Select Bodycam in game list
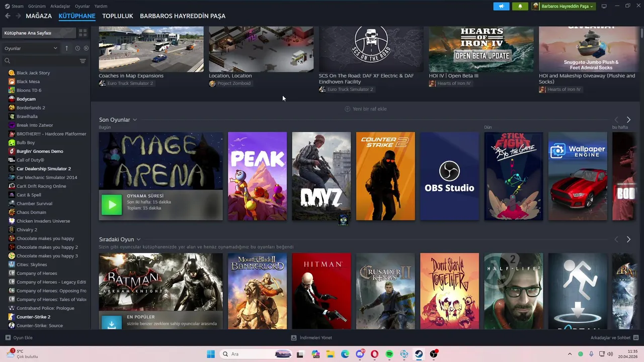The width and height of the screenshot is (644, 362). point(26,99)
